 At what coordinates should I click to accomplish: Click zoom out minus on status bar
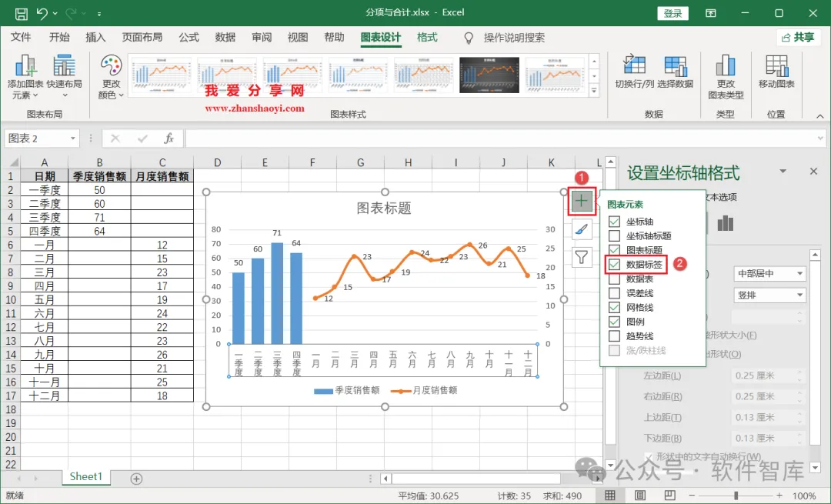point(691,496)
